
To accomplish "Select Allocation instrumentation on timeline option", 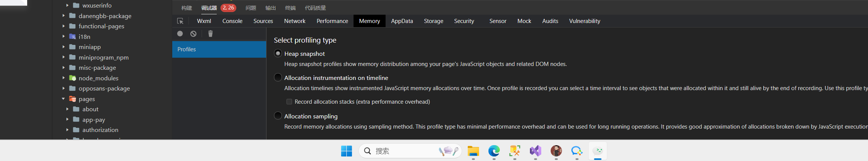I will (x=278, y=78).
